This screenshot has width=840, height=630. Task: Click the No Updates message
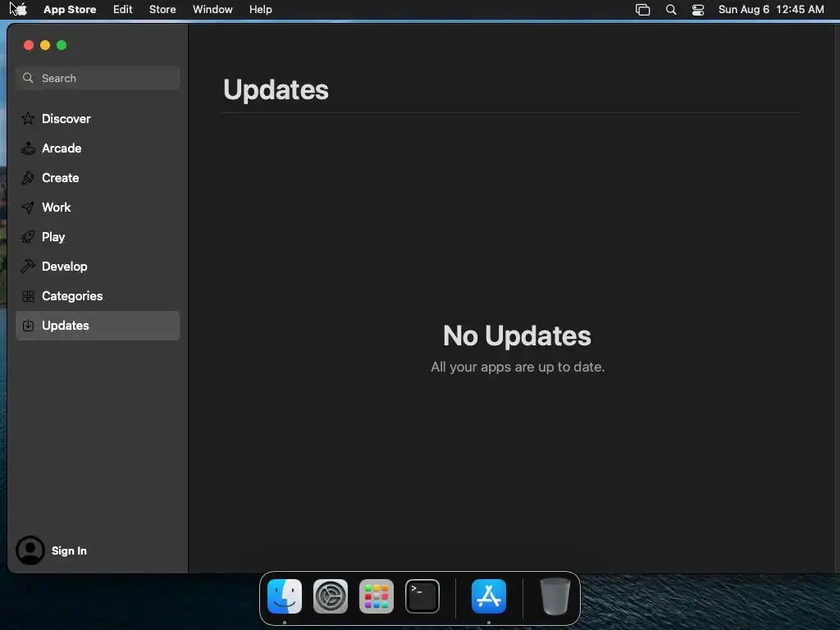[517, 336]
